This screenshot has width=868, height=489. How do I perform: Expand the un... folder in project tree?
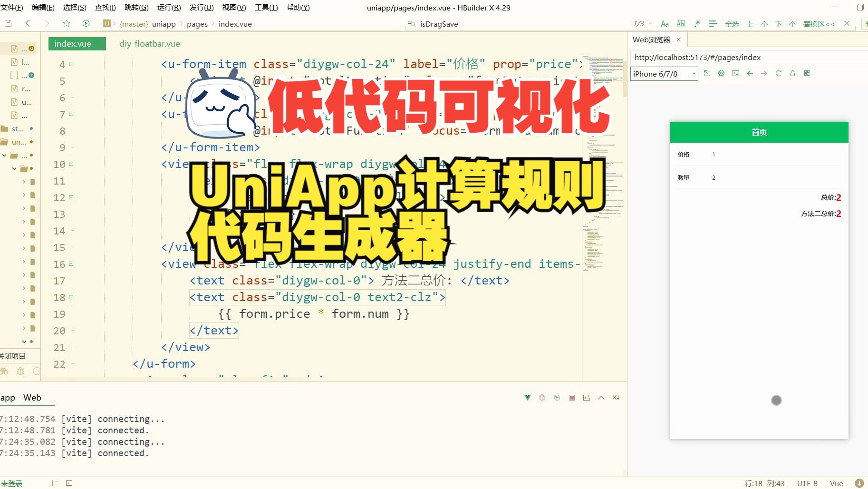[18, 142]
